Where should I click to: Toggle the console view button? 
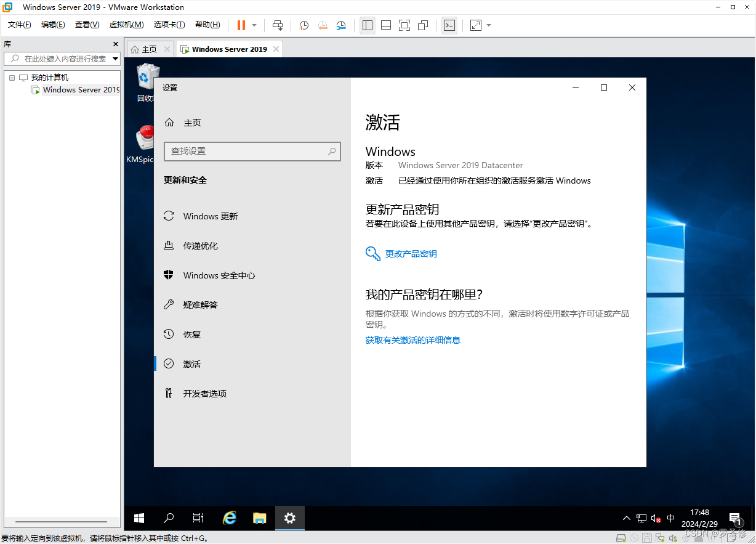(x=449, y=25)
